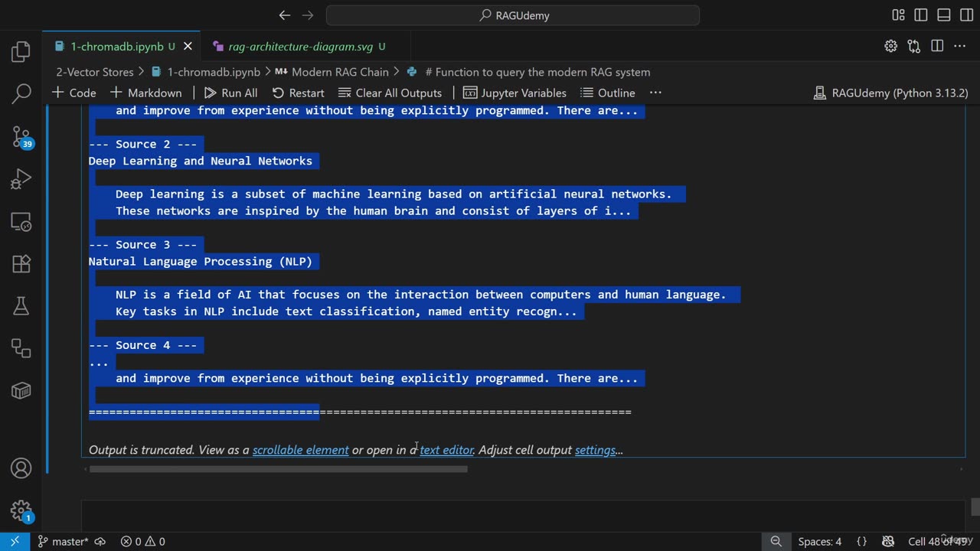The width and height of the screenshot is (980, 551).
Task: Select the 1-chromadb.ipynb tab
Action: 116,47
